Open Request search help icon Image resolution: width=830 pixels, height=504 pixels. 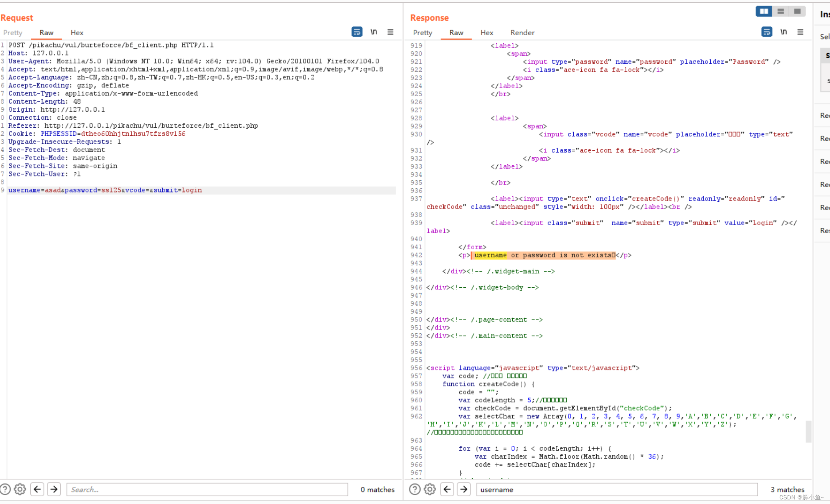pyautogui.click(x=5, y=489)
